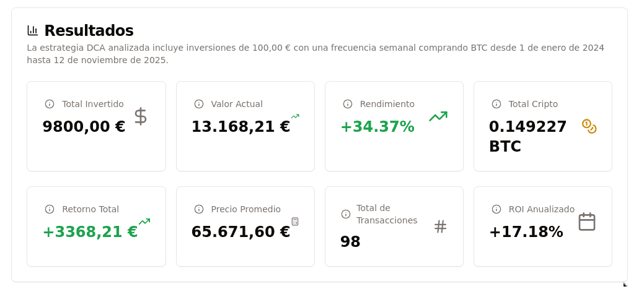Click the info icon beside Total de Transacciones

tap(346, 214)
